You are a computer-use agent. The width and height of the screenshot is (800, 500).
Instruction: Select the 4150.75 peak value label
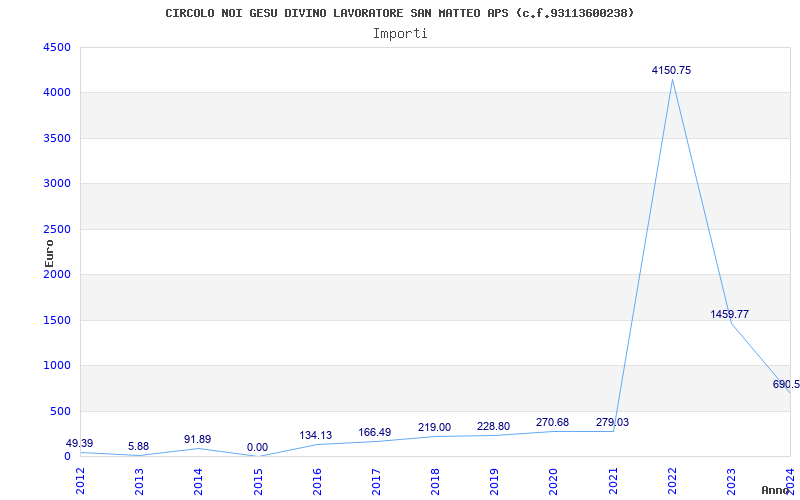coord(671,70)
